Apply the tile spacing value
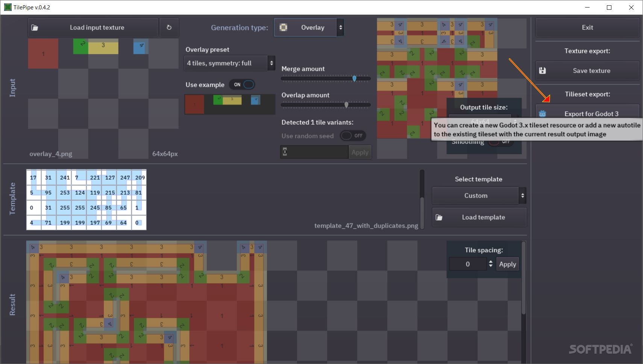 [507, 264]
